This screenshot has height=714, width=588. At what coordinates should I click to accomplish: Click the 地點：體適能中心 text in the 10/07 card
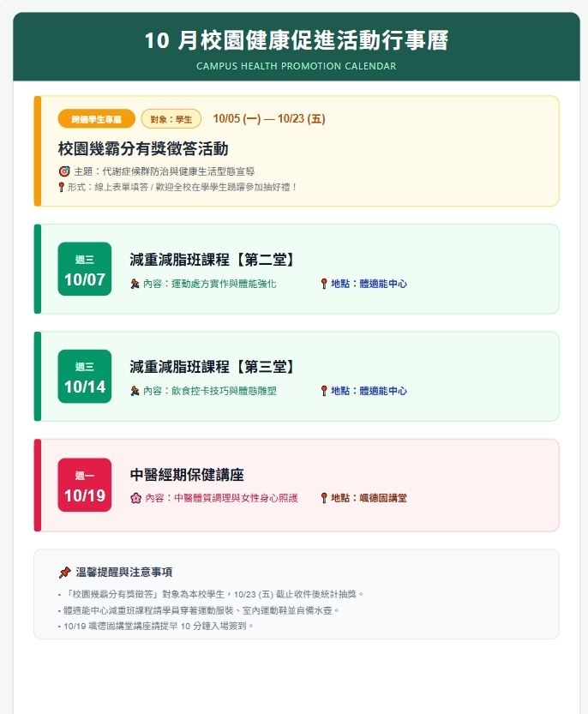(369, 284)
